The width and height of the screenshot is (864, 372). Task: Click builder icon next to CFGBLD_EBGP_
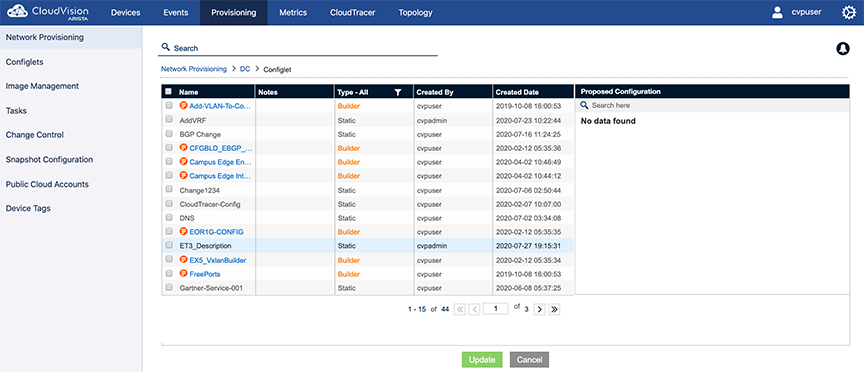(x=183, y=148)
